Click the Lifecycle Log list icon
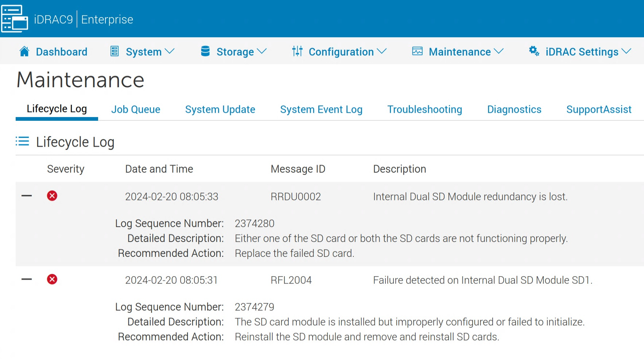This screenshot has width=644, height=359. click(x=22, y=142)
